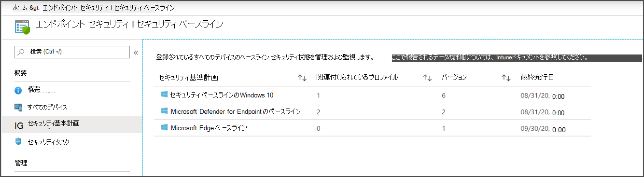Viewport: 644px width, 177px height.
Task: Click the 概要 info circle icon
Action: coord(18,90)
